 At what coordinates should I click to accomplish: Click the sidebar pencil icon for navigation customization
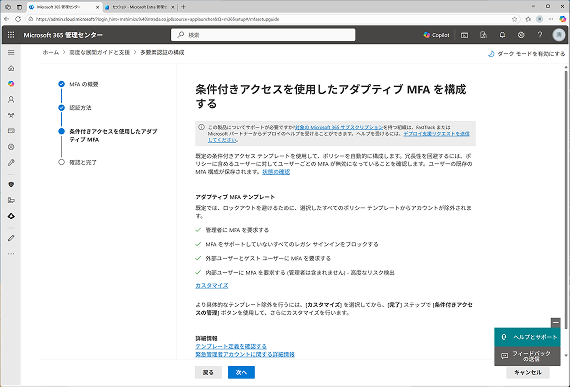coord(11,238)
